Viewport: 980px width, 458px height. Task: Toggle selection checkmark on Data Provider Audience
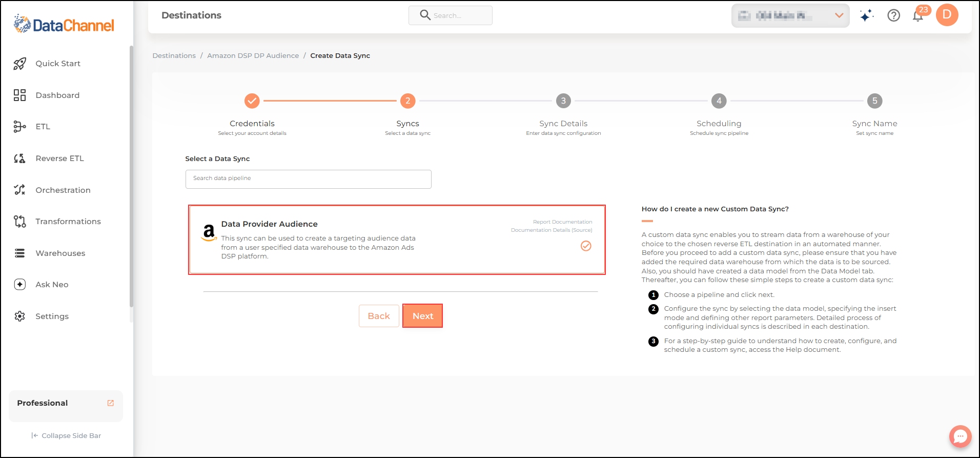pos(586,246)
